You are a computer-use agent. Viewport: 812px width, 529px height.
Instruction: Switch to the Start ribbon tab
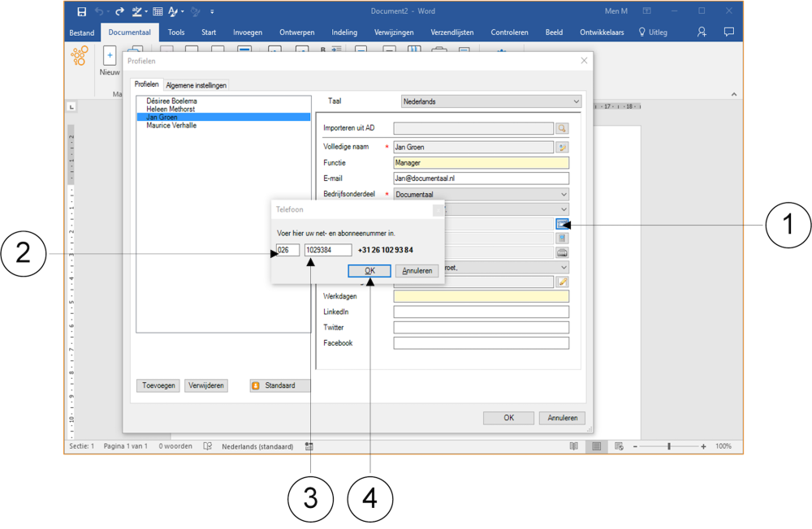[209, 32]
